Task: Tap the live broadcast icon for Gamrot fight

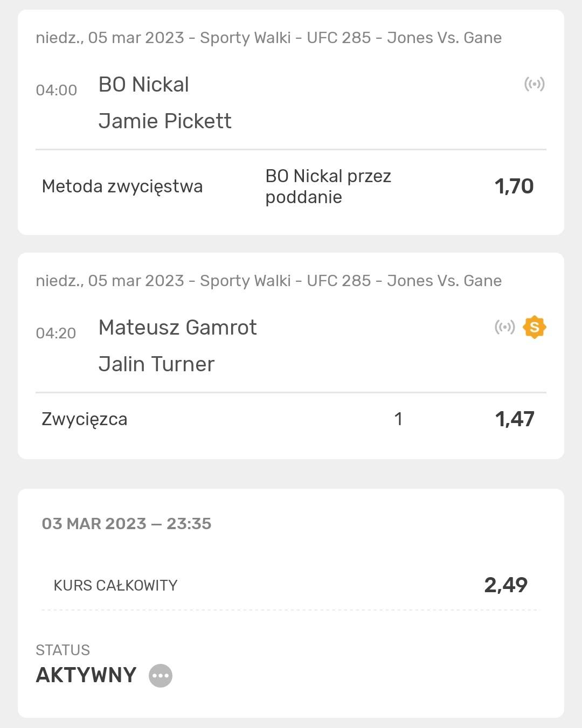Action: (505, 327)
